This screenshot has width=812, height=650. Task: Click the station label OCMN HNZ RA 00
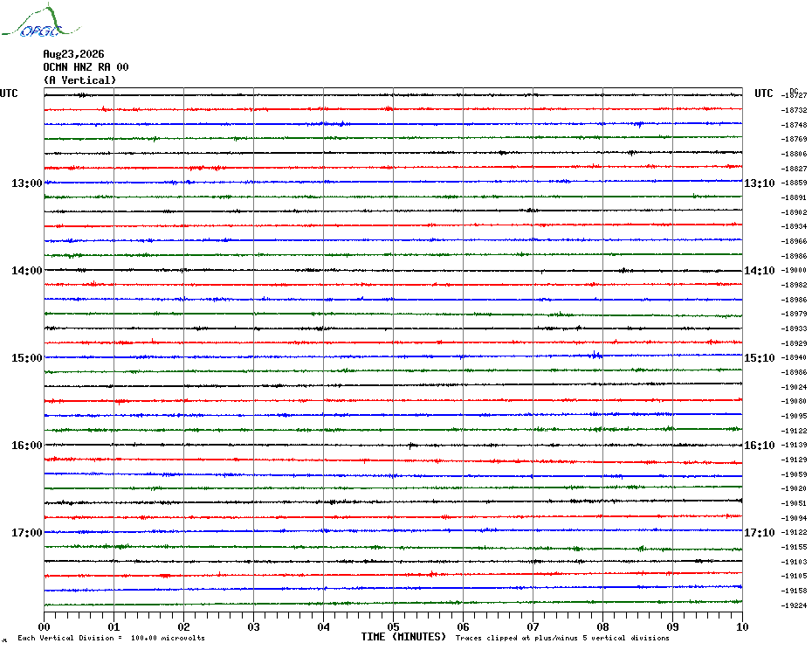86,67
